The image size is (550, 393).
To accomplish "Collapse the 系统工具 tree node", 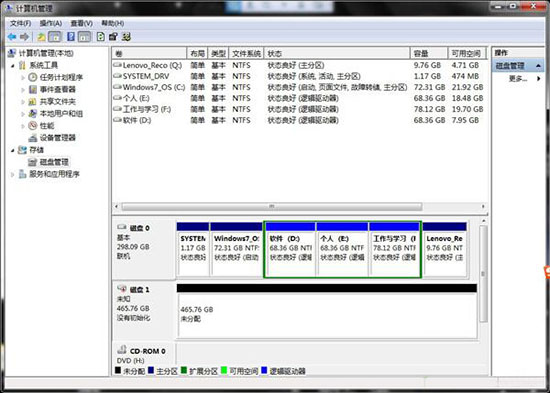I will click(13, 66).
